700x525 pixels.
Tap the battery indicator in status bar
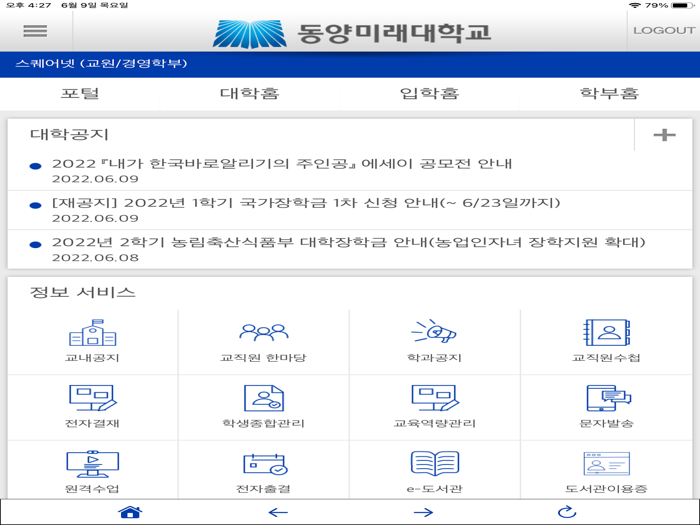pyautogui.click(x=683, y=5)
